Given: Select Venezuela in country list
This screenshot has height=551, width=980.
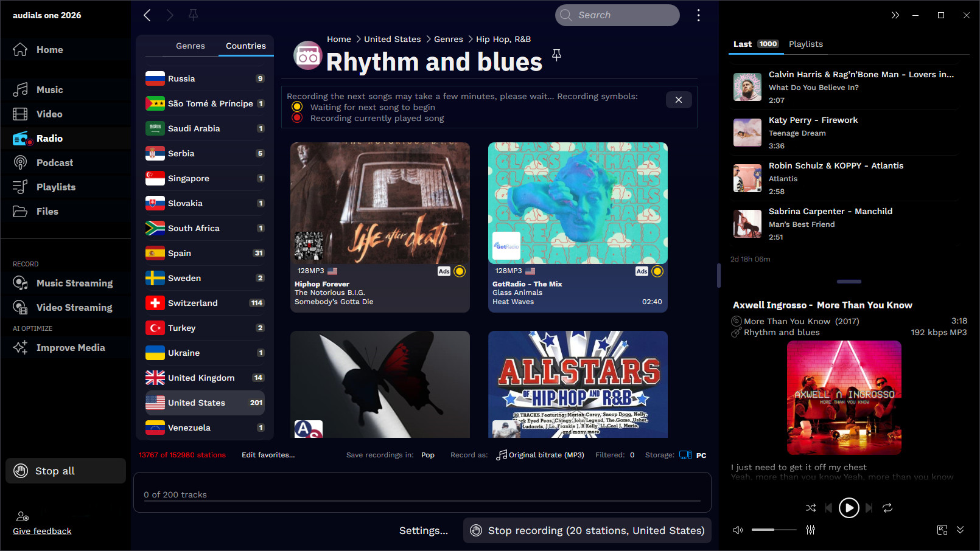Looking at the screenshot, I should (205, 428).
